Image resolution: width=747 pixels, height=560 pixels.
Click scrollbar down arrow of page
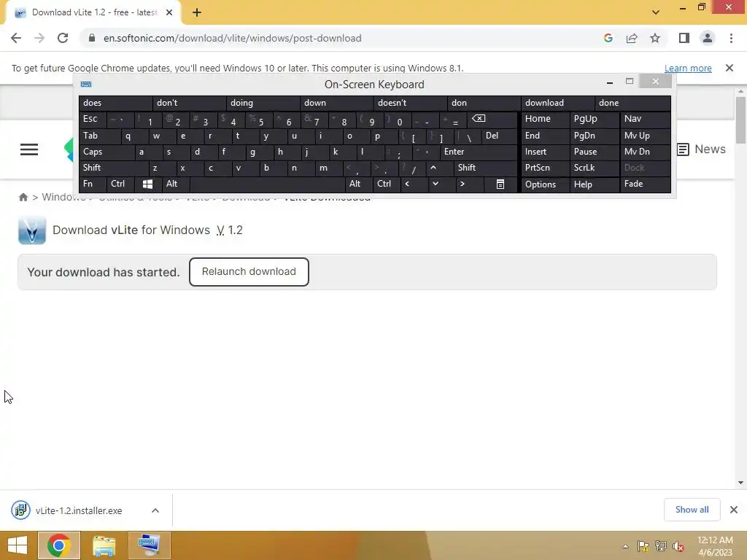740,483
